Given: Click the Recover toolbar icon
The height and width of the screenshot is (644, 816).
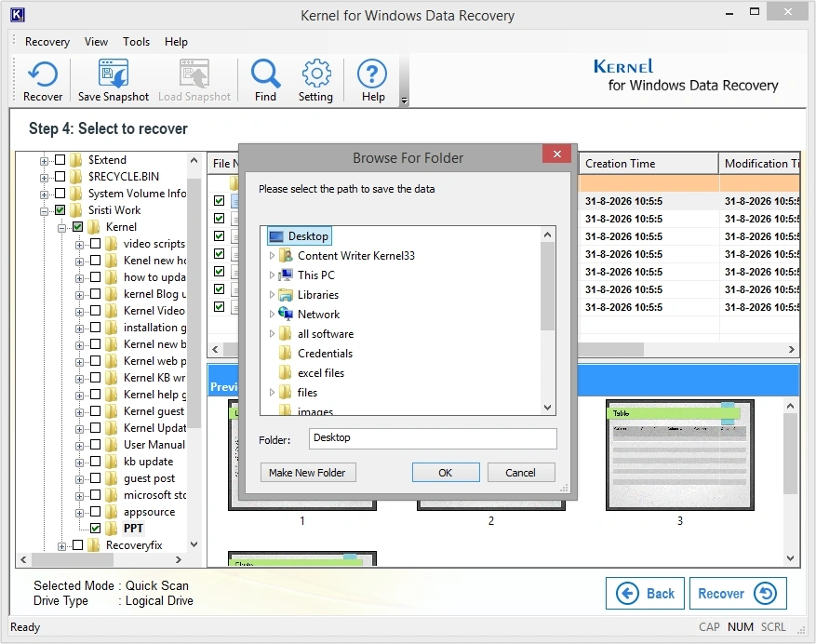Looking at the screenshot, I should point(42,80).
